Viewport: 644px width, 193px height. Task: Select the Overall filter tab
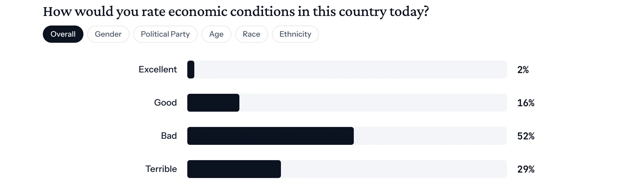pyautogui.click(x=63, y=34)
